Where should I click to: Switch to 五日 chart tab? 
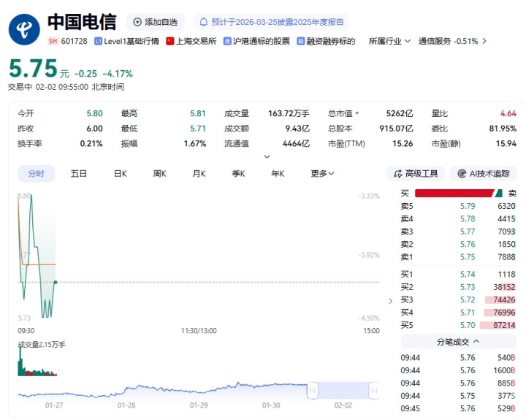coord(78,174)
